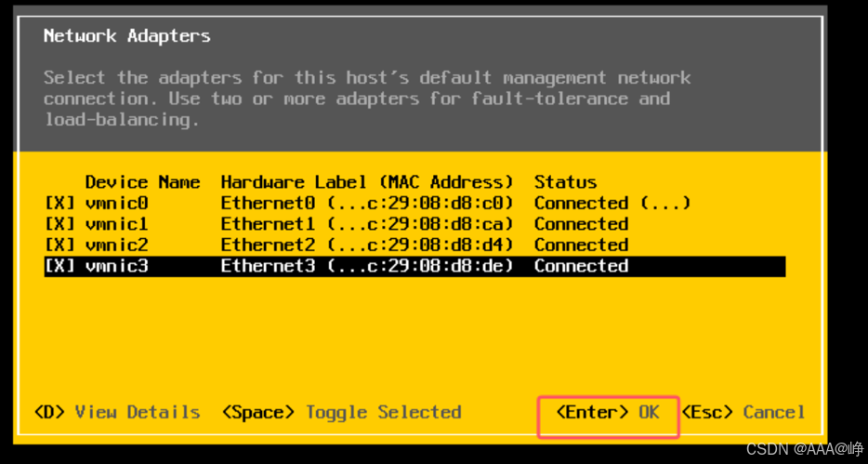The height and width of the screenshot is (464, 868).
Task: Uncheck the highlighted vmnic3 checkbox
Action: pos(59,266)
